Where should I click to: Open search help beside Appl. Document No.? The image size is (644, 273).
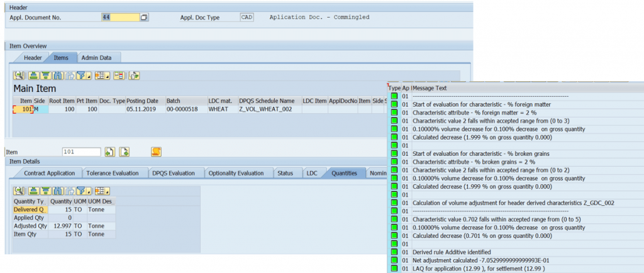pos(144,17)
